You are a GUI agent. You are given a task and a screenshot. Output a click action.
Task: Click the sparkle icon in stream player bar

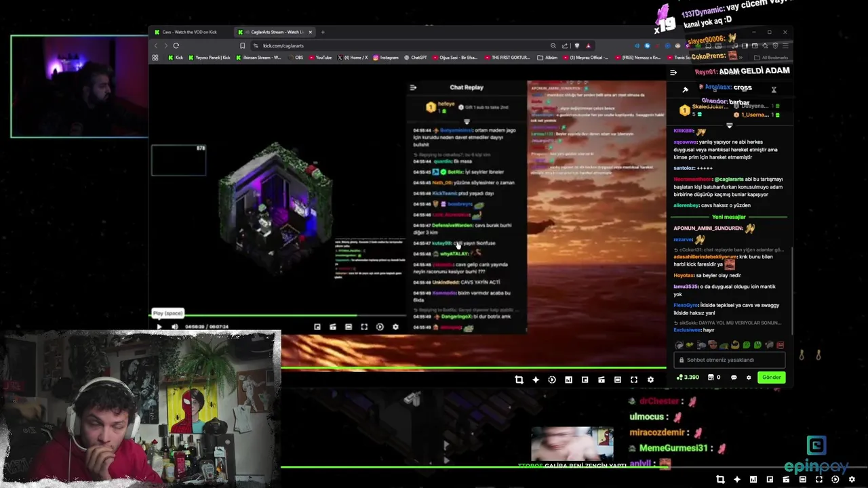(x=536, y=380)
